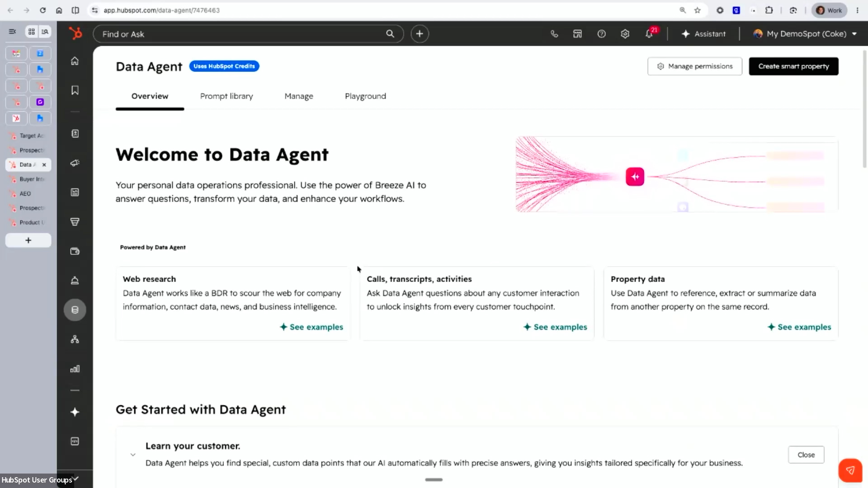Open the Sales icon in sidebar
Viewport: 868px width, 488px height.
click(75, 222)
